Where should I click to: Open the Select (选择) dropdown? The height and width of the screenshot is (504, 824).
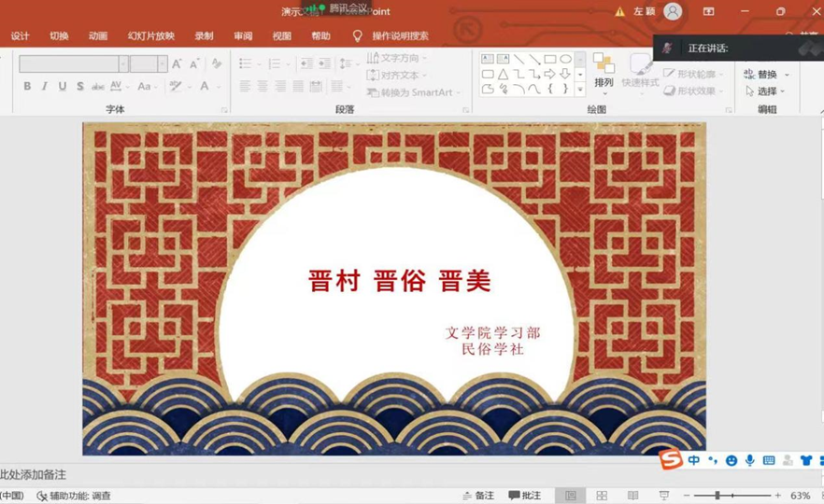pos(766,91)
